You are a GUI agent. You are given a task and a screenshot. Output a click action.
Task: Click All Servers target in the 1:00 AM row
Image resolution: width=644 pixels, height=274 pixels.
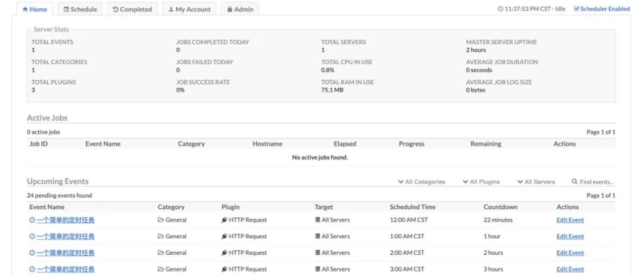tap(336, 236)
